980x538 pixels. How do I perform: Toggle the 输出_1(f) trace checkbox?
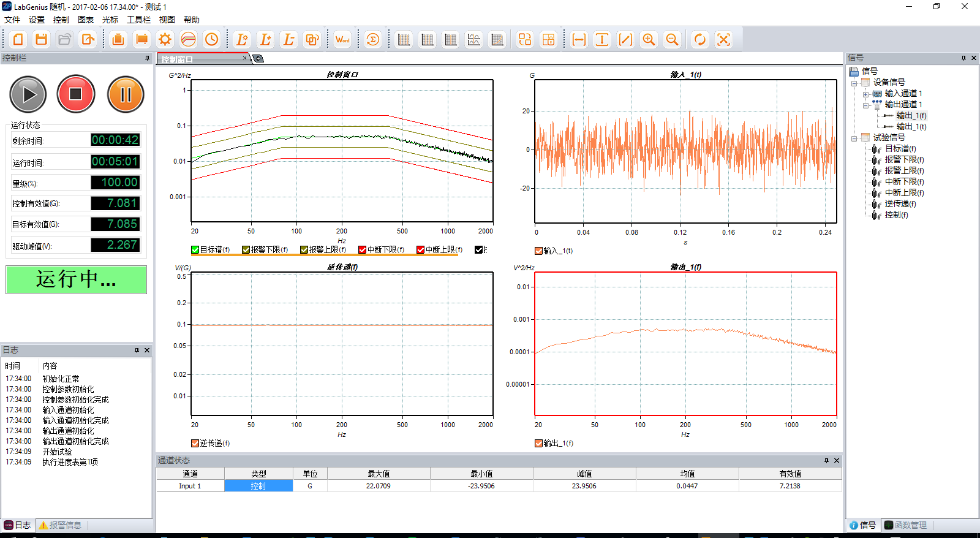538,443
